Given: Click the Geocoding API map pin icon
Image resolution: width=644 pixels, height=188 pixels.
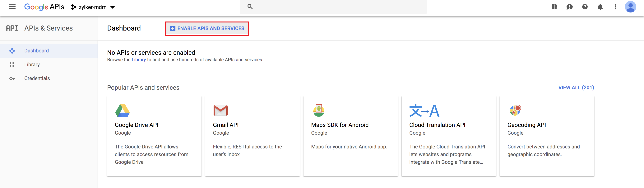Looking at the screenshot, I should tap(515, 110).
